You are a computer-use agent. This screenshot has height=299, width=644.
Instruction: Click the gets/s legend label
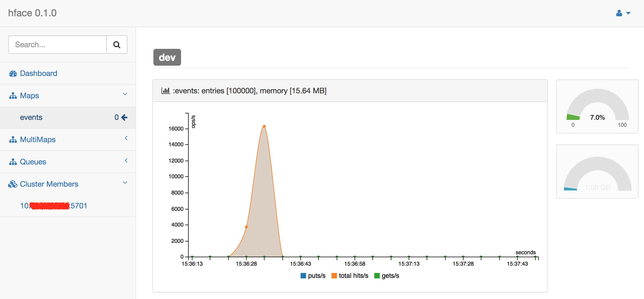[391, 276]
